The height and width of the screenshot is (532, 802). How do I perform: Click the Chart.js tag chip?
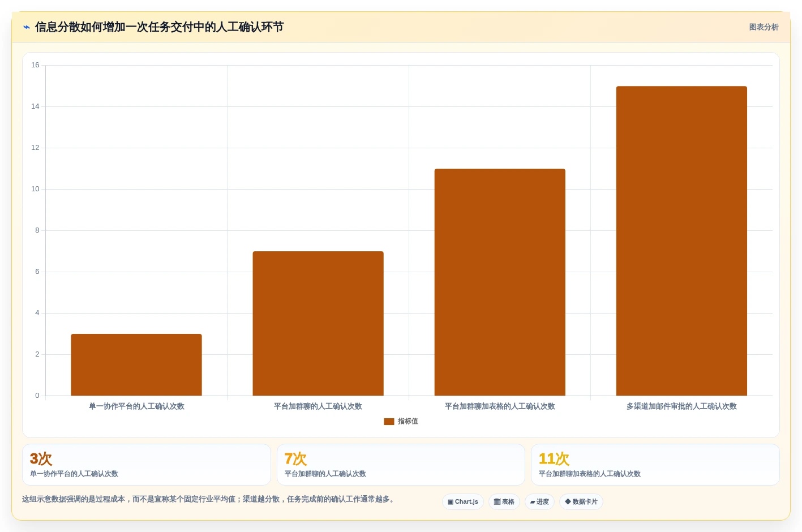[463, 502]
